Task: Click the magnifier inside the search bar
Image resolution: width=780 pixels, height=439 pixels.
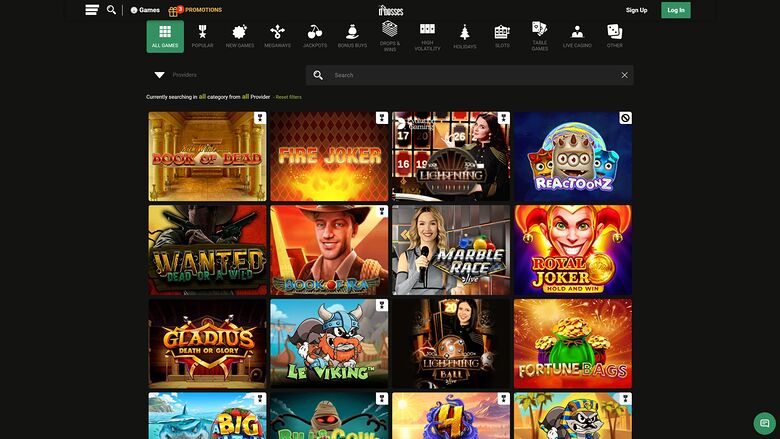Action: 318,75
